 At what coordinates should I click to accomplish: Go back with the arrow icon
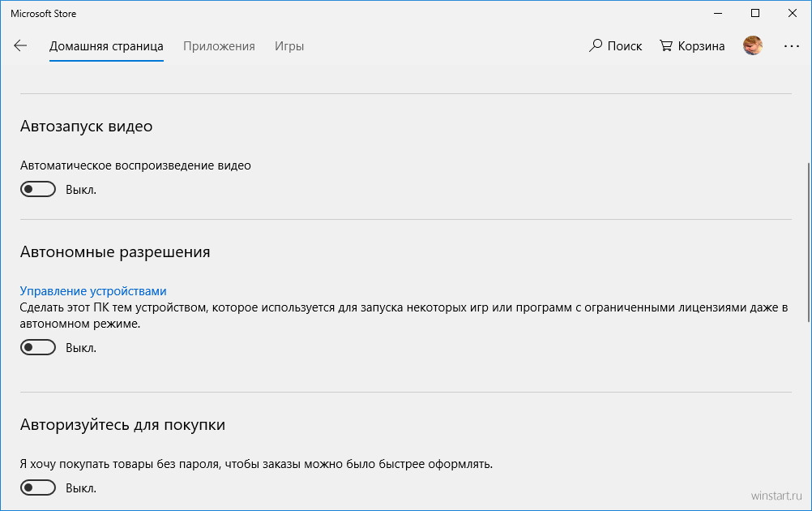(20, 45)
